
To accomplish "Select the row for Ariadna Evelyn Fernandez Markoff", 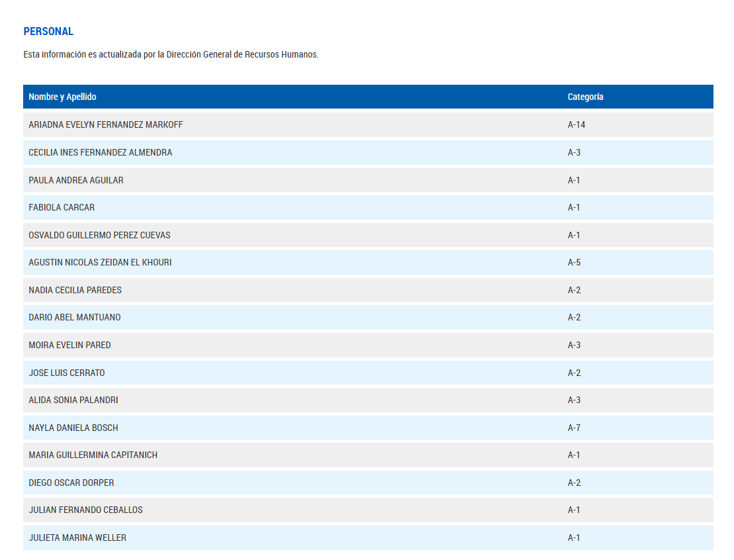I will pyautogui.click(x=106, y=124).
